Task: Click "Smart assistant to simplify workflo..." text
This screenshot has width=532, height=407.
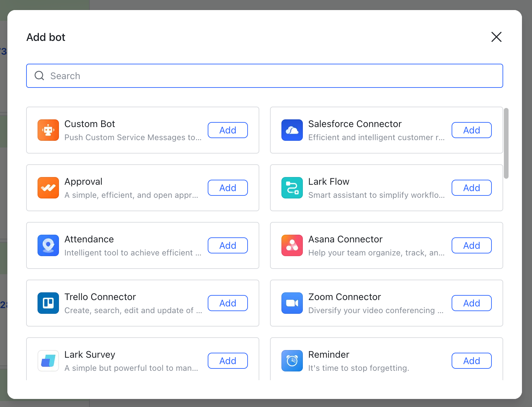Action: (377, 195)
